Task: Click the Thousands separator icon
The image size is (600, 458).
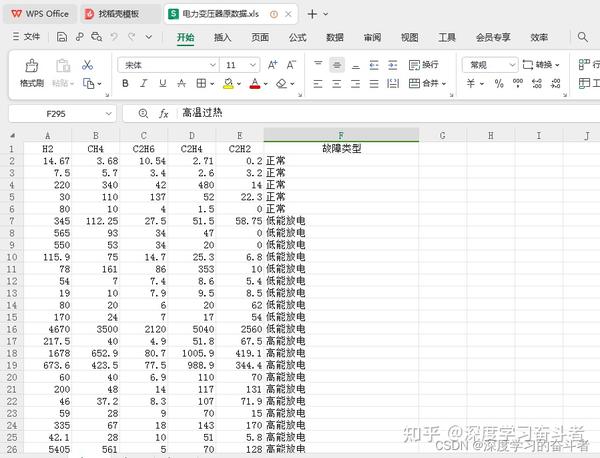Action: click(x=518, y=83)
